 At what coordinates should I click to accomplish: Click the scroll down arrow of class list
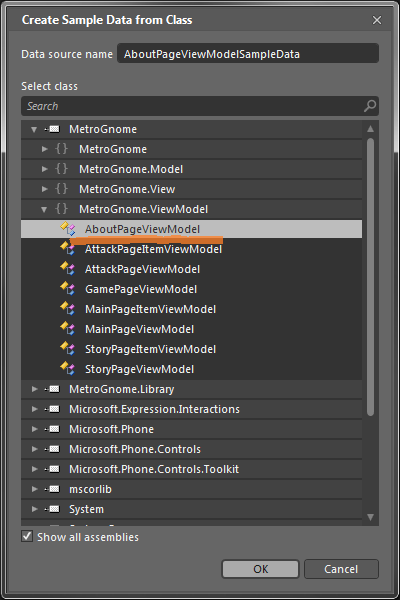pyautogui.click(x=370, y=517)
